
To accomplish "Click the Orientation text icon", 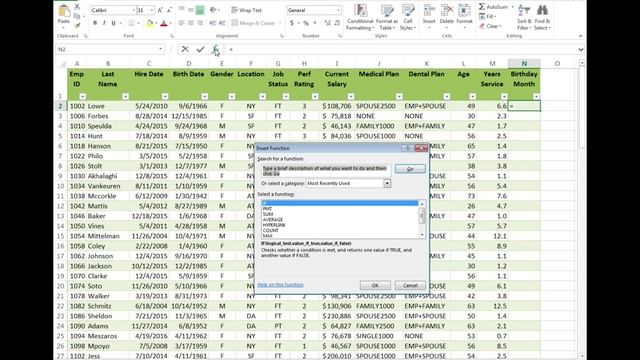I will pyautogui.click(x=213, y=10).
